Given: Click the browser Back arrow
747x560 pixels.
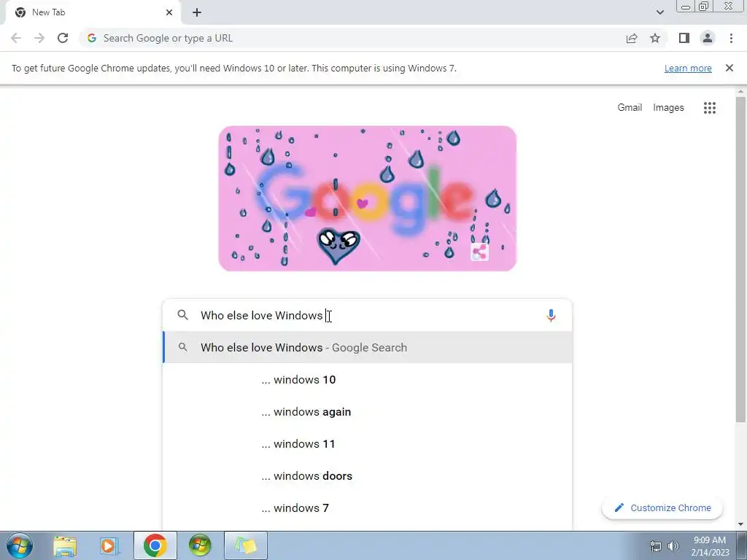Looking at the screenshot, I should point(16,38).
